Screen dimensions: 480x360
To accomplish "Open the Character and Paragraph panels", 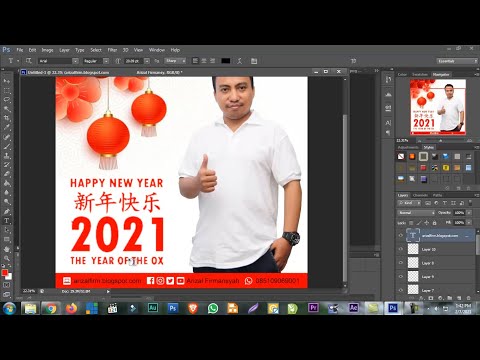I will (254, 61).
